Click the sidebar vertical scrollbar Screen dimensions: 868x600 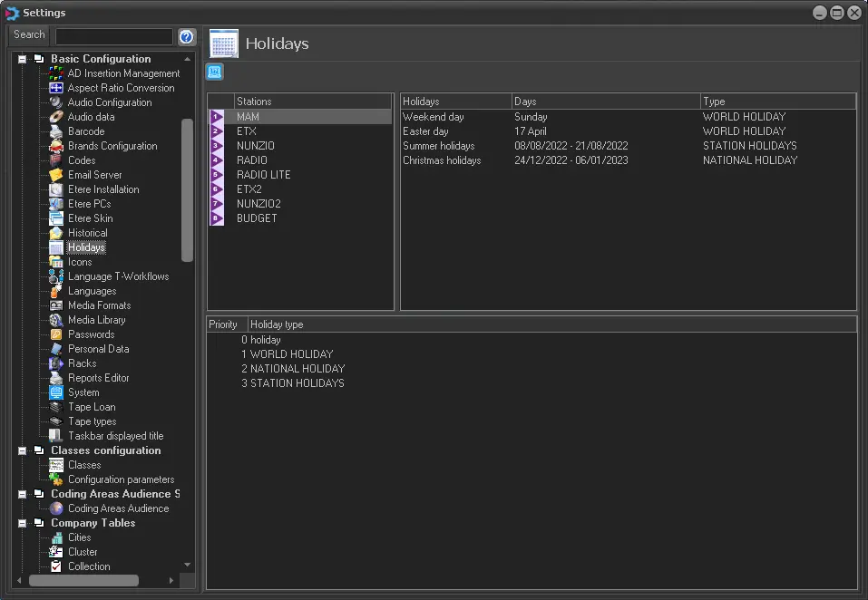187,190
